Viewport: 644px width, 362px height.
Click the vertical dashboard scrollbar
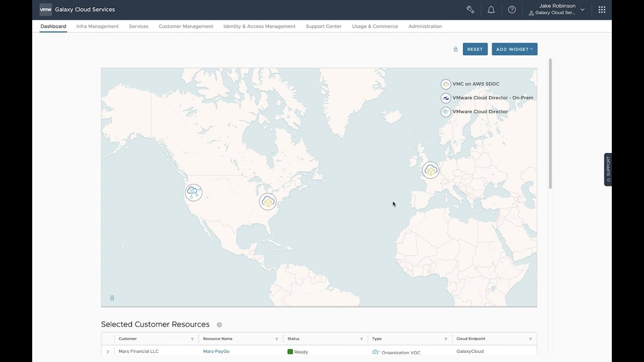[x=550, y=123]
